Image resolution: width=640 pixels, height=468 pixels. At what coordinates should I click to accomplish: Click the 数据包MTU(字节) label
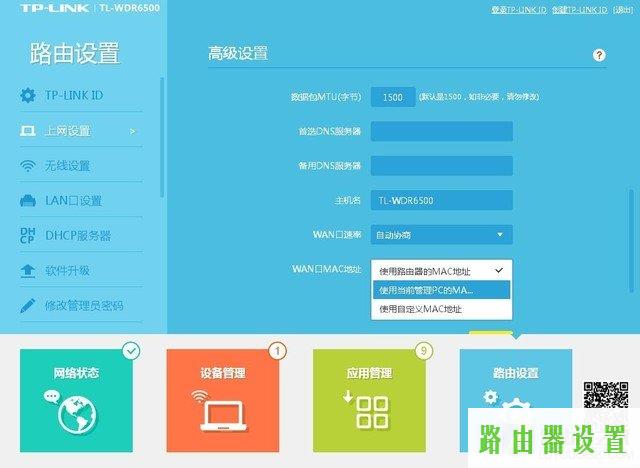326,97
